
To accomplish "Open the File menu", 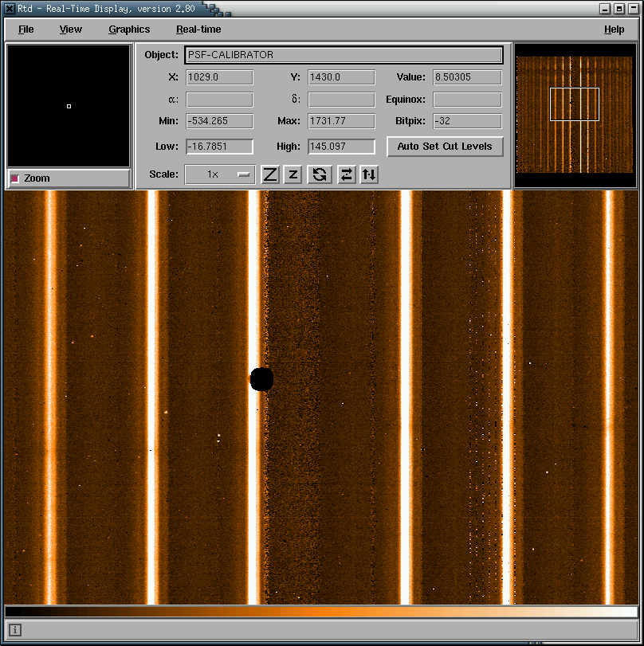I will coord(26,29).
